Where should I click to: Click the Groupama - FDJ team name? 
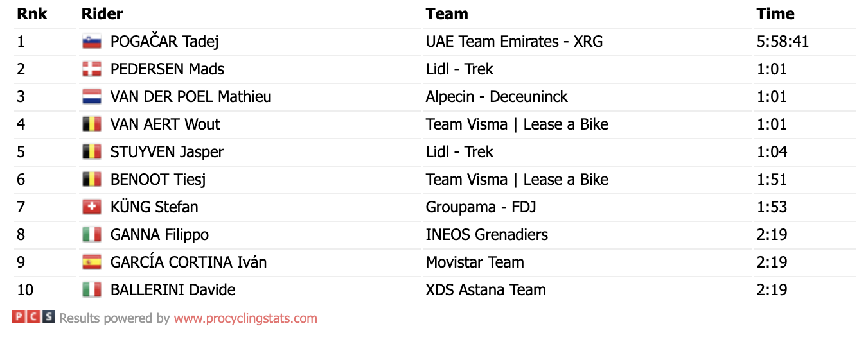(x=481, y=207)
